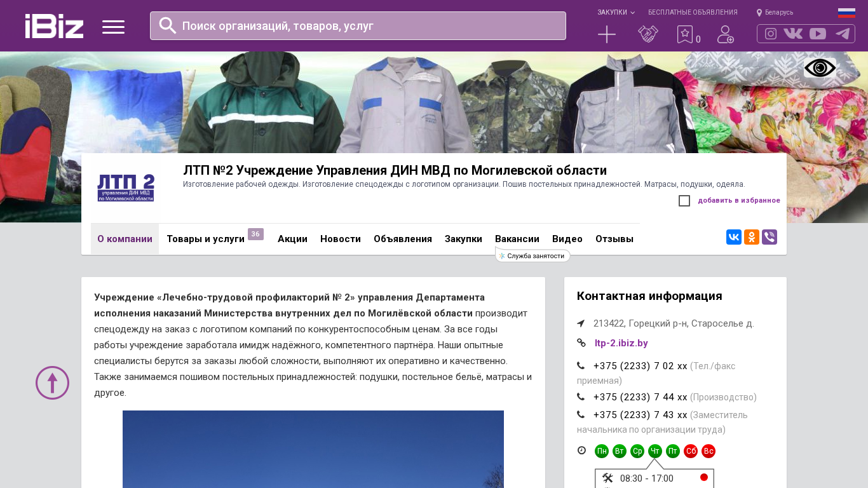Open the Вакансии tab

517,239
